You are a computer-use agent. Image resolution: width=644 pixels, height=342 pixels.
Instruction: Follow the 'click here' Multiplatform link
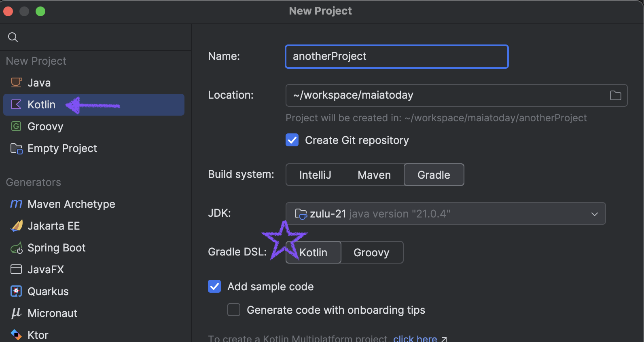pos(415,338)
